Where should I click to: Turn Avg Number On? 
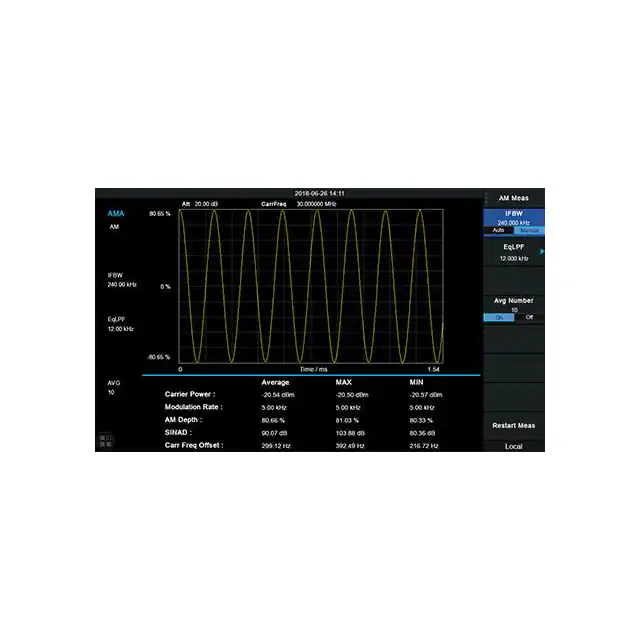click(x=499, y=317)
